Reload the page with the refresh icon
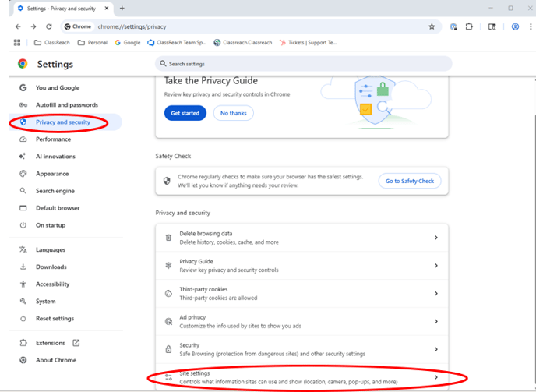The height and width of the screenshot is (392, 536). coord(49,26)
